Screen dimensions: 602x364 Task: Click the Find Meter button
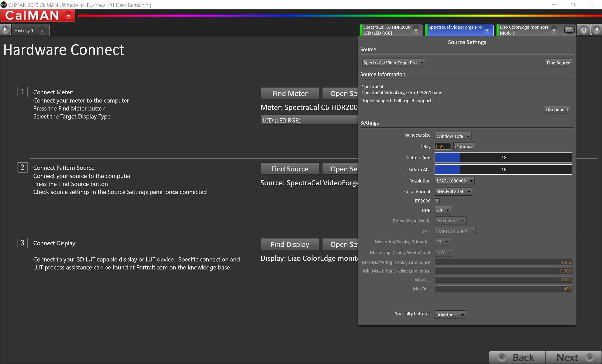tap(290, 93)
